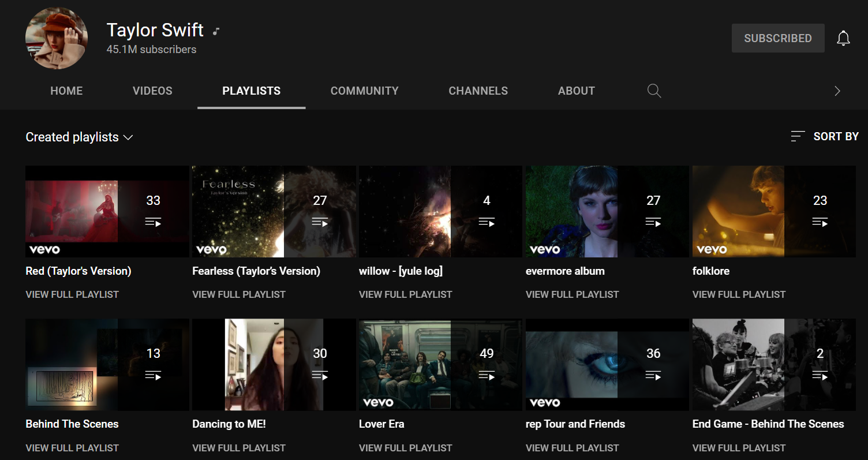Open the Behind The Scenes thumbnail
The height and width of the screenshot is (460, 868).
coord(107,365)
